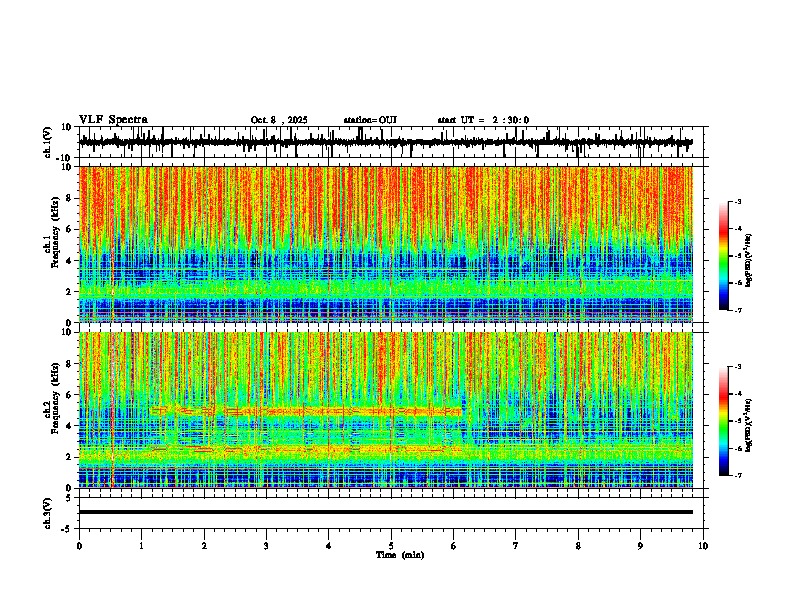Image resolution: width=792 pixels, height=612 pixels.
Task: Click time axis tick label "7"
Action: tap(516, 546)
